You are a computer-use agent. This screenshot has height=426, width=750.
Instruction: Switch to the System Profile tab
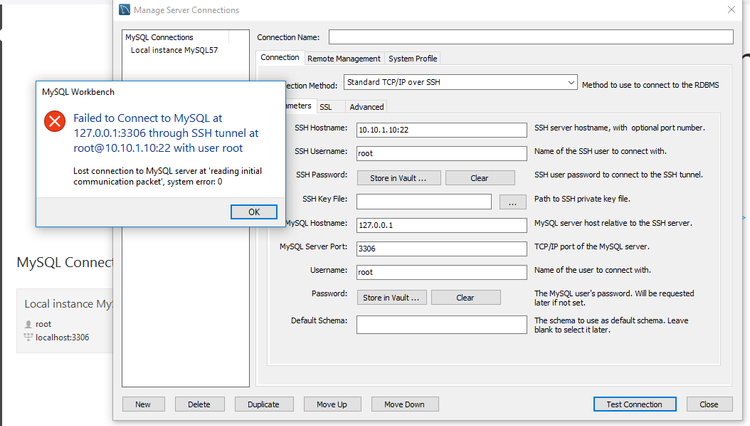(x=412, y=58)
